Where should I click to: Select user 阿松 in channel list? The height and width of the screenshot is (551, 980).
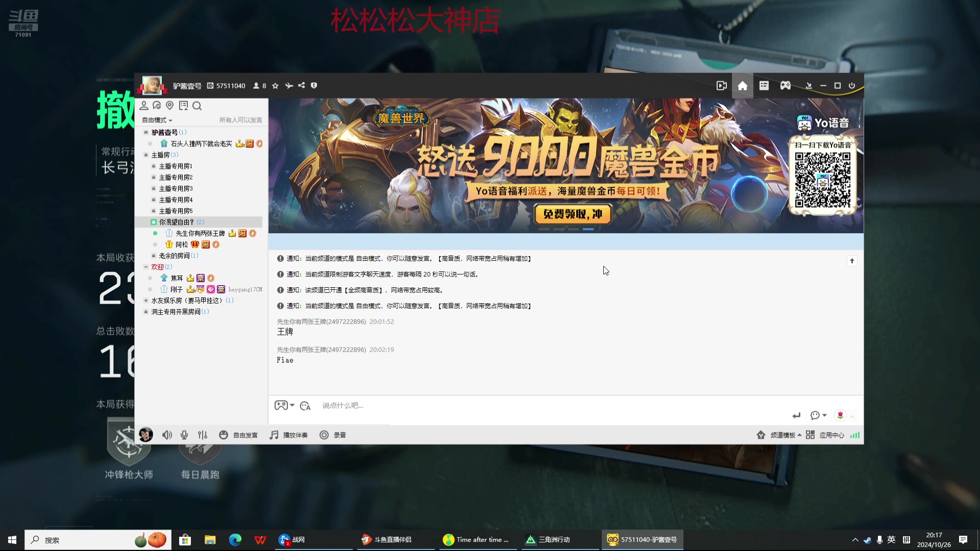point(182,245)
